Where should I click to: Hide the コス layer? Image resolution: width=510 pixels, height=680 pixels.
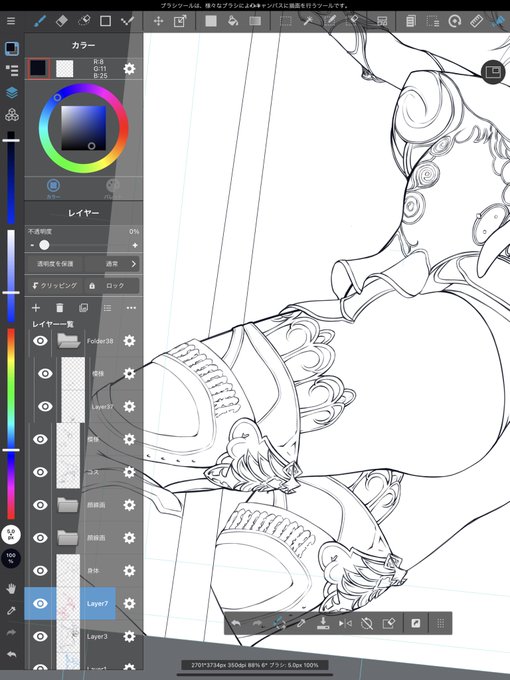[x=40, y=472]
